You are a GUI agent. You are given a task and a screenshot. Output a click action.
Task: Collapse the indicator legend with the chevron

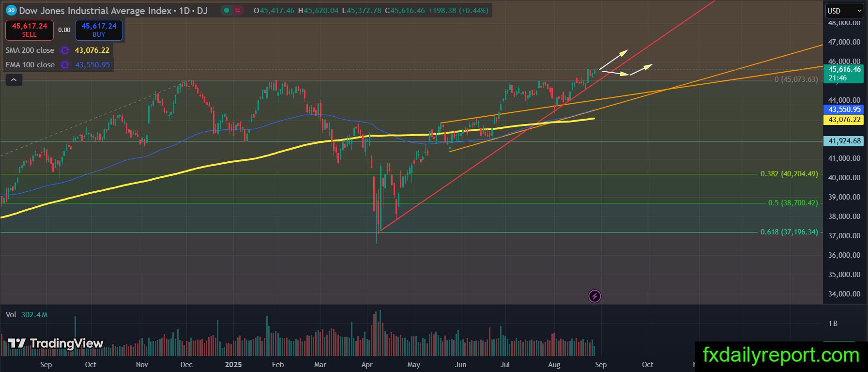point(14,80)
